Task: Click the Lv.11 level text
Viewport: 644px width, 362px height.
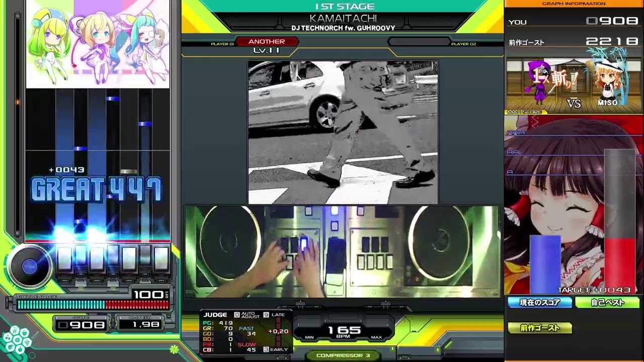Action: tap(267, 50)
